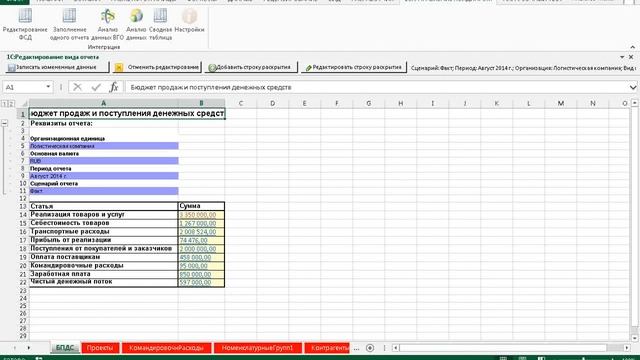The width and height of the screenshot is (640, 360).
Task: Select column B header
Action: (x=201, y=104)
